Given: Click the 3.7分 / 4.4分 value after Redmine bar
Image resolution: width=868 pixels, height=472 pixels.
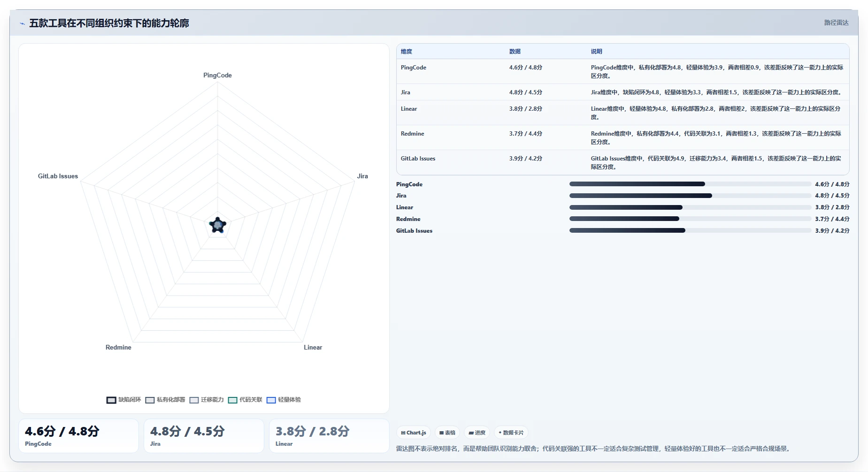Looking at the screenshot, I should (832, 219).
